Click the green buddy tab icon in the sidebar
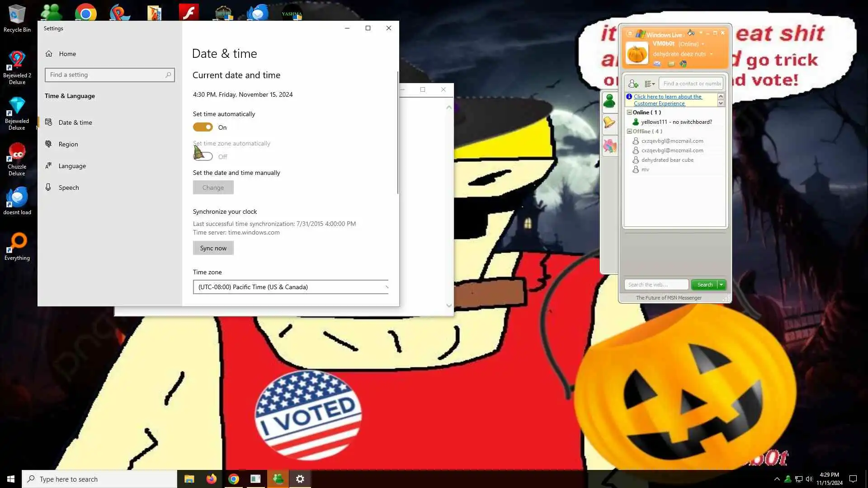 [x=609, y=100]
